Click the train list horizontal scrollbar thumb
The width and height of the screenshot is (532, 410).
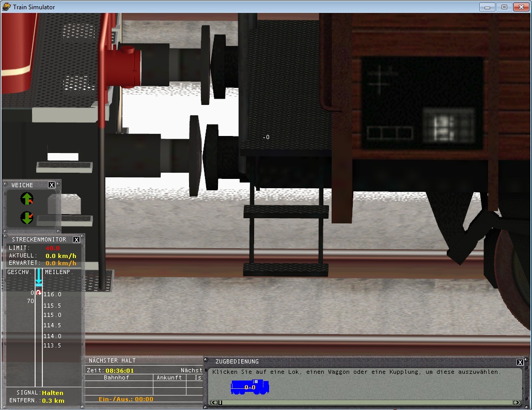click(221, 402)
